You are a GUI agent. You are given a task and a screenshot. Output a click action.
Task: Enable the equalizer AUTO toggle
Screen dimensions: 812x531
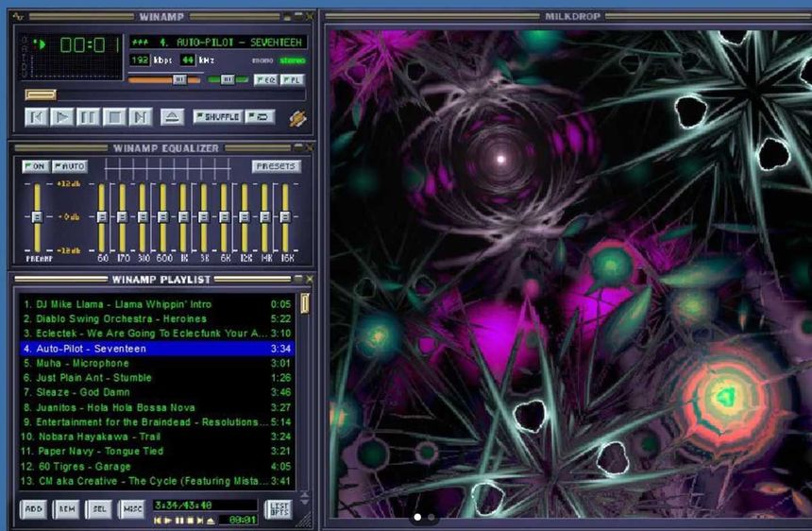pos(69,166)
